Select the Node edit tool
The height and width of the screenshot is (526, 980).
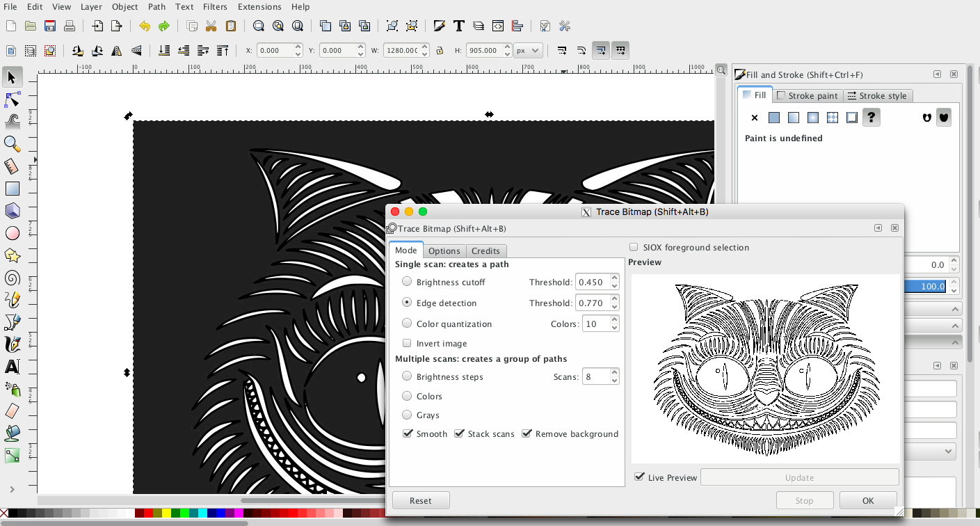(12, 99)
